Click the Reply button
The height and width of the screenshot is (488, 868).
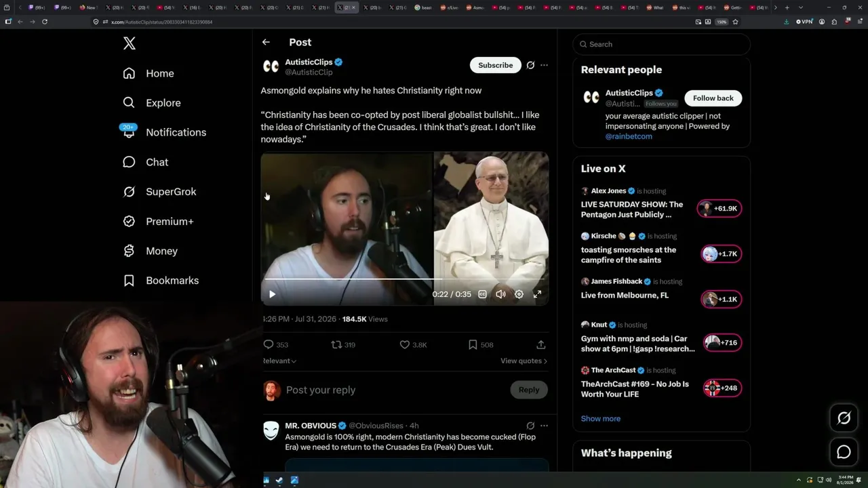(x=529, y=390)
